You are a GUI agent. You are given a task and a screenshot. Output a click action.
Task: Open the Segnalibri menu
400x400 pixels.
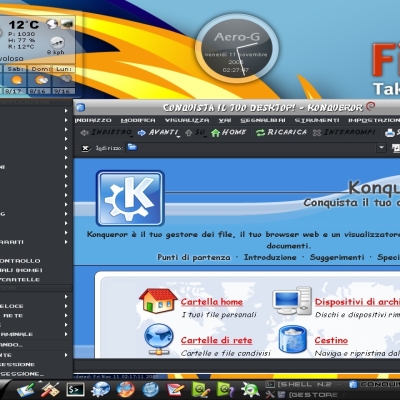[263, 120]
